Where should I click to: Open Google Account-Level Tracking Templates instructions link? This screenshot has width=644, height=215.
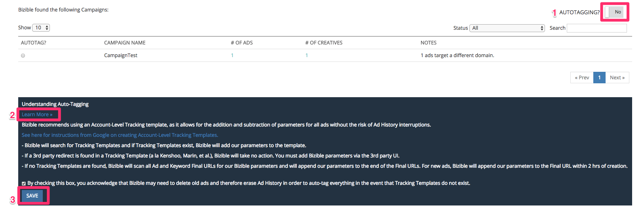pos(120,135)
